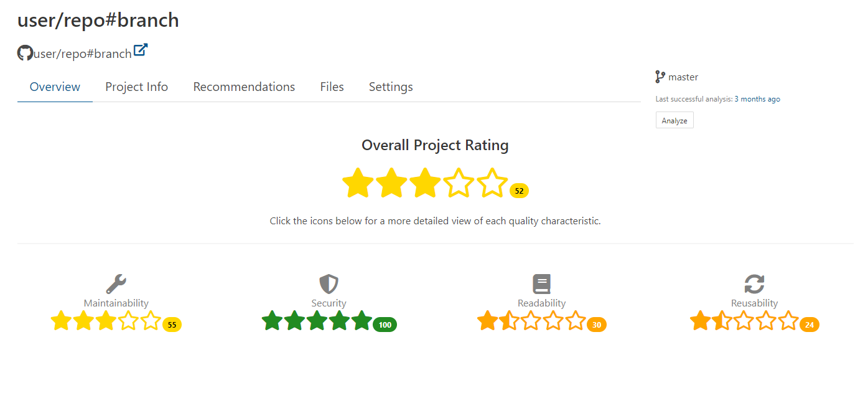Click the Security shield icon
Screen dimensions: 868x413
click(x=329, y=284)
